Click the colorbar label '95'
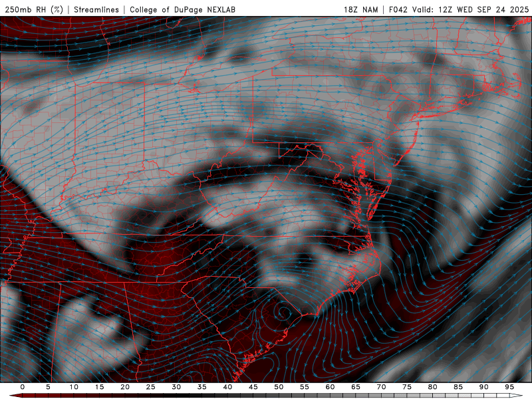The image size is (532, 399). pos(509,387)
